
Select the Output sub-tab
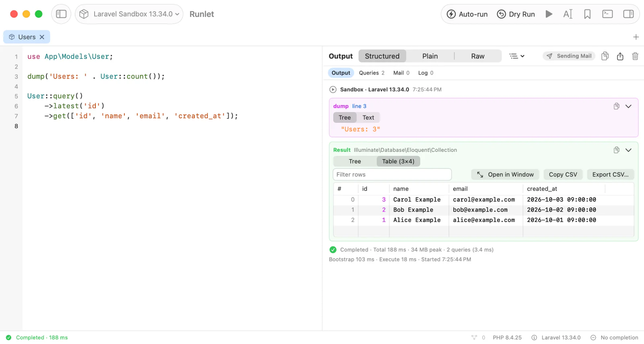click(341, 73)
